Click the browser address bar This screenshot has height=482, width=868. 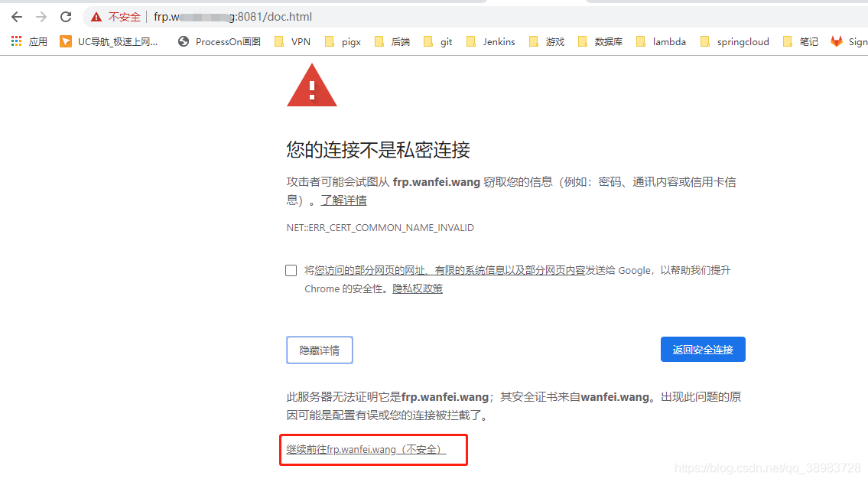[x=306, y=16]
